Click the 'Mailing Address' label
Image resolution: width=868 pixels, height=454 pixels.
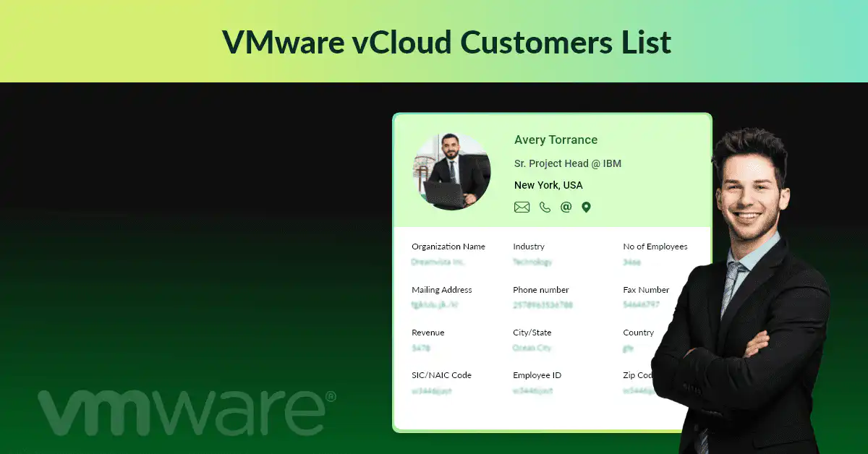442,290
